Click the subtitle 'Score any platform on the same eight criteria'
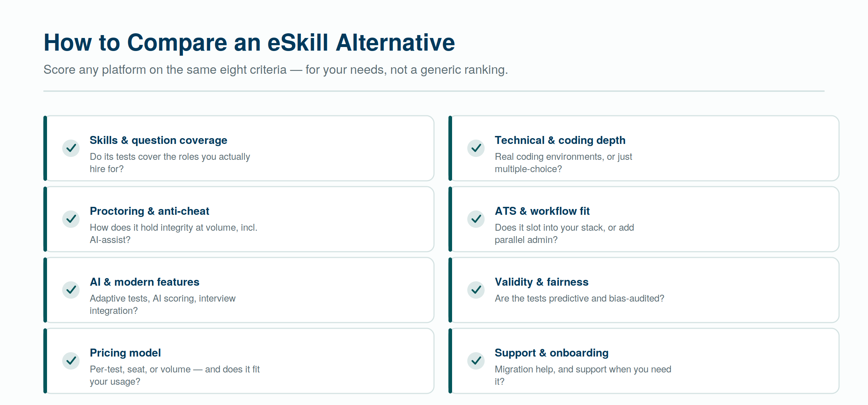Viewport: 868px width, 405px height. click(165, 69)
